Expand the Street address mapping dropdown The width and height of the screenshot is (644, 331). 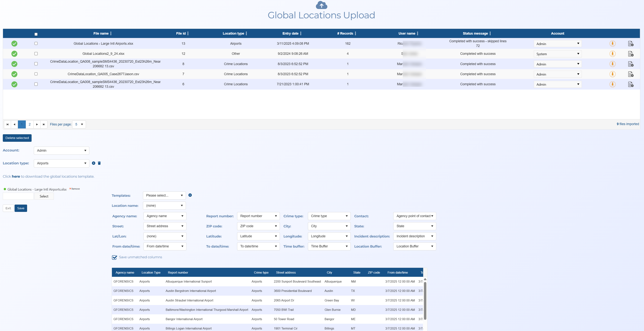(x=165, y=226)
